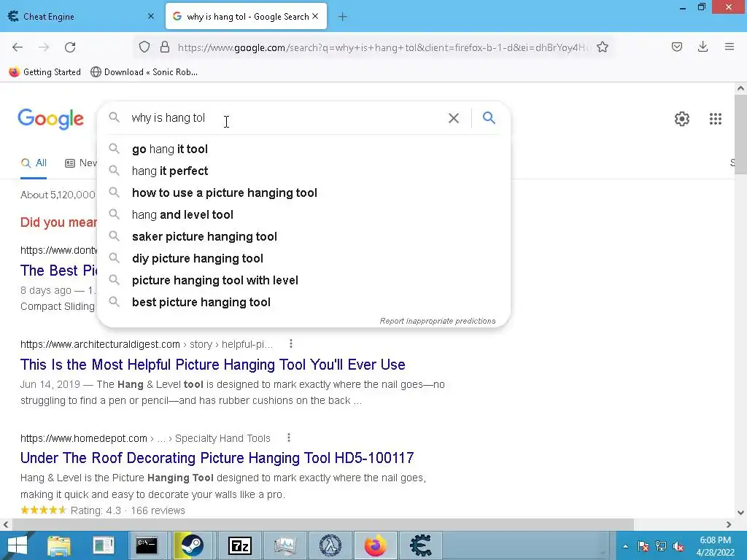Click the Google logo
Viewport: 747px width, 560px height.
(x=50, y=119)
